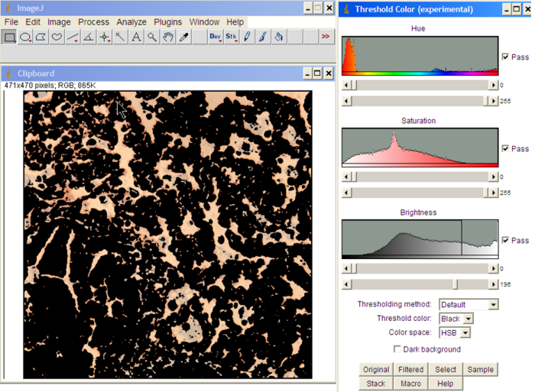
Task: Enable the Dark background checkbox
Action: pos(397,349)
